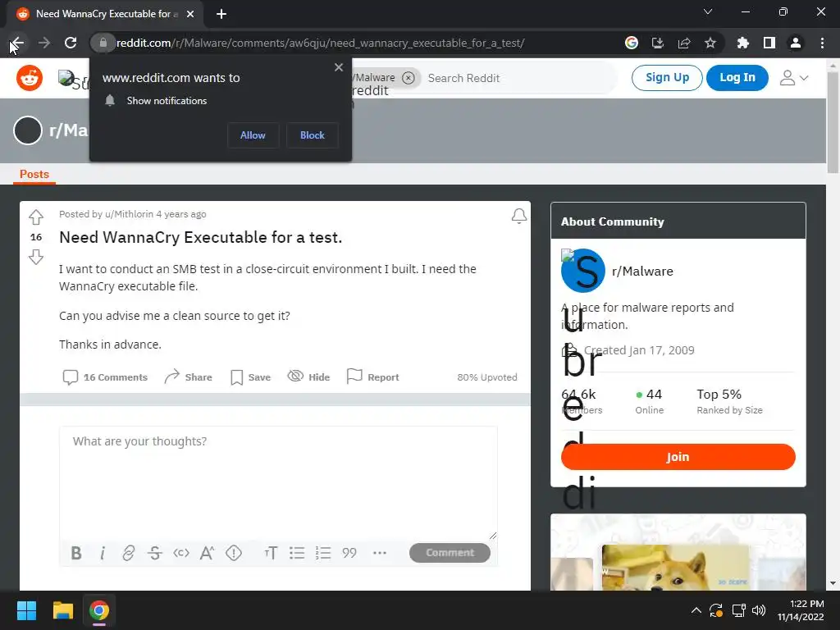This screenshot has height=630, width=840.
Task: Open Chrome tab search chevron
Action: 708,11
